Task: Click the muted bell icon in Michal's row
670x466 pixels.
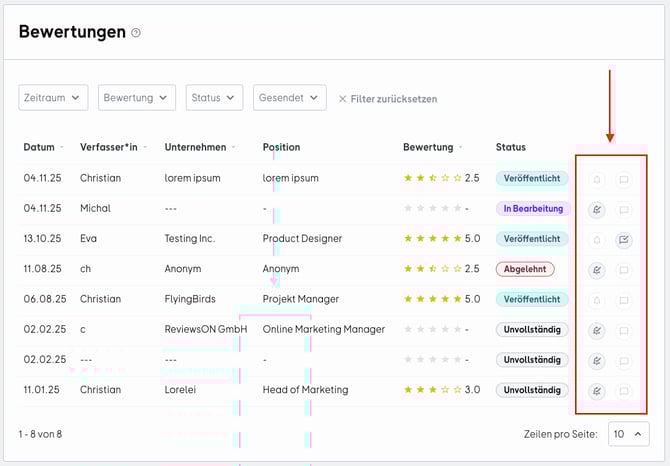Action: click(x=597, y=210)
